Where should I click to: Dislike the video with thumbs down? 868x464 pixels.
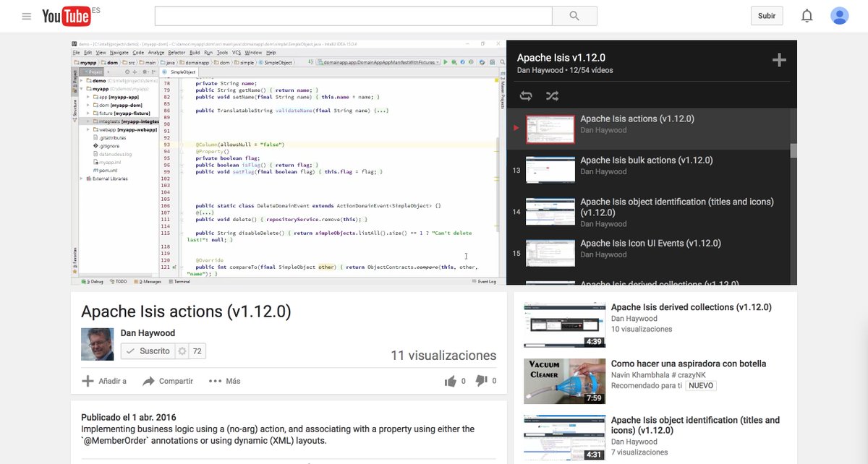tap(482, 382)
